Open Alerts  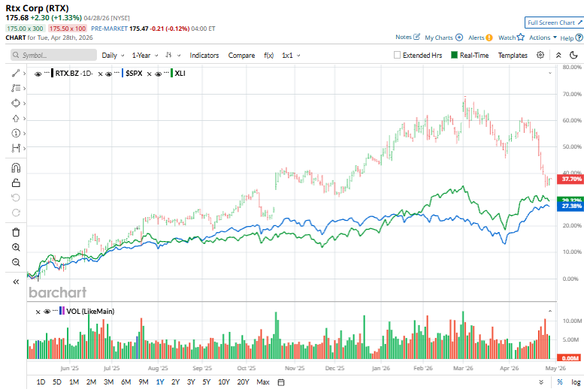coord(480,38)
